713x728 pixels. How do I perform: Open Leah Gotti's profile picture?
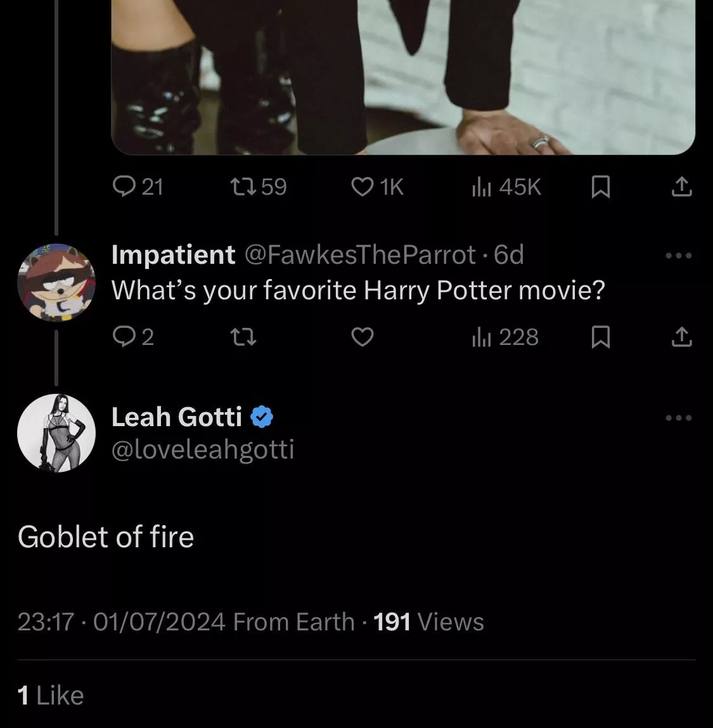[56, 433]
